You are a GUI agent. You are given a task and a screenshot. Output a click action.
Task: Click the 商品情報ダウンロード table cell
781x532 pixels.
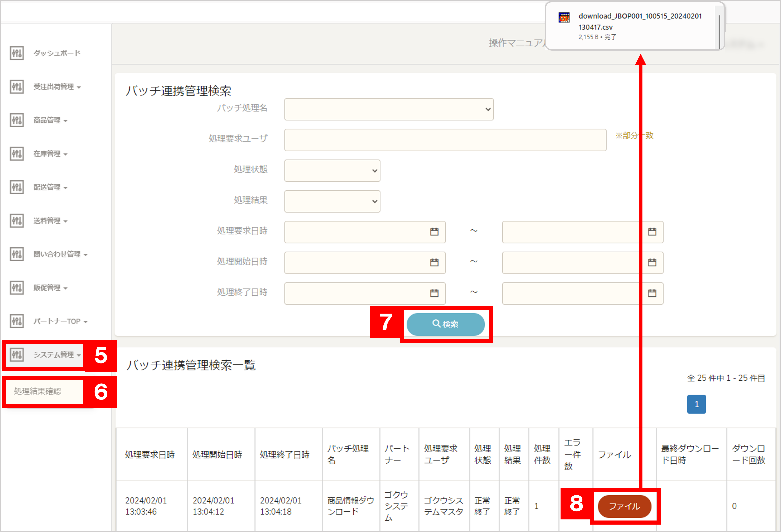click(351, 506)
